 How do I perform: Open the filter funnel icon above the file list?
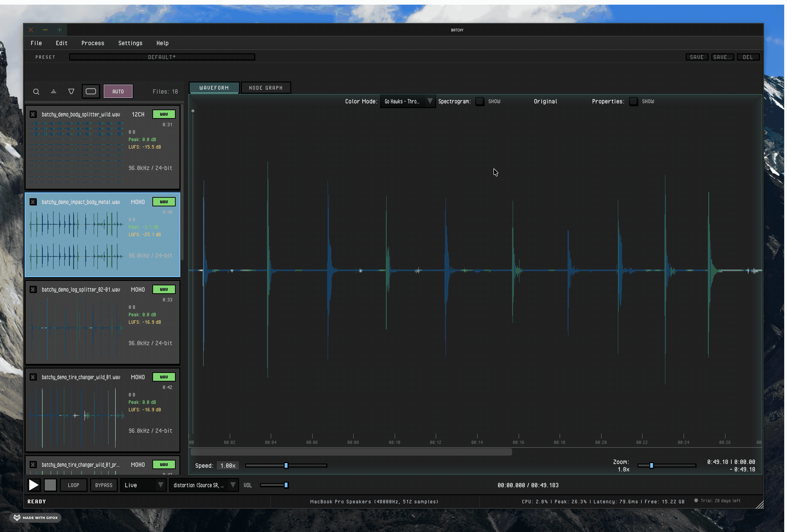[x=71, y=92]
